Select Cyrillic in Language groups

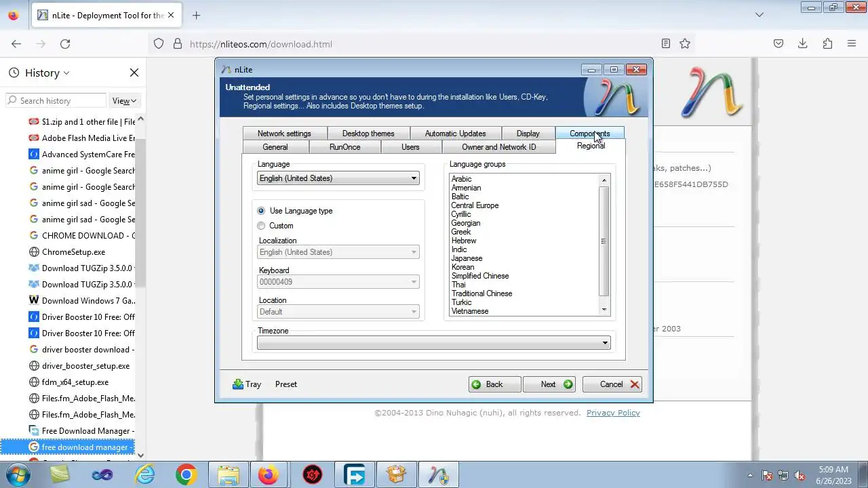point(461,214)
